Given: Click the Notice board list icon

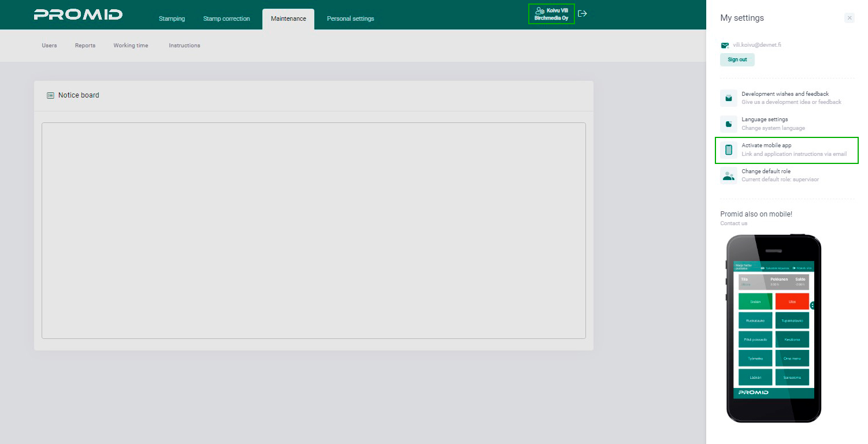Looking at the screenshot, I should click(x=50, y=95).
